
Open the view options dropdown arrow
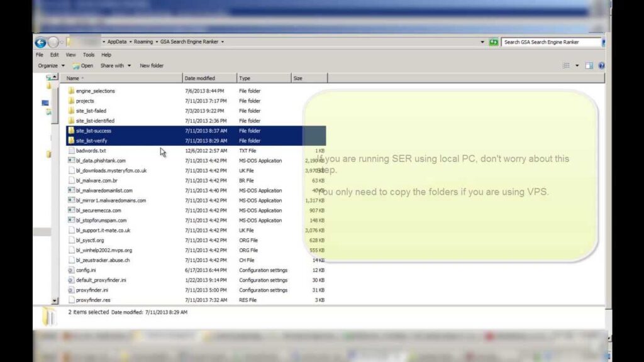point(577,65)
